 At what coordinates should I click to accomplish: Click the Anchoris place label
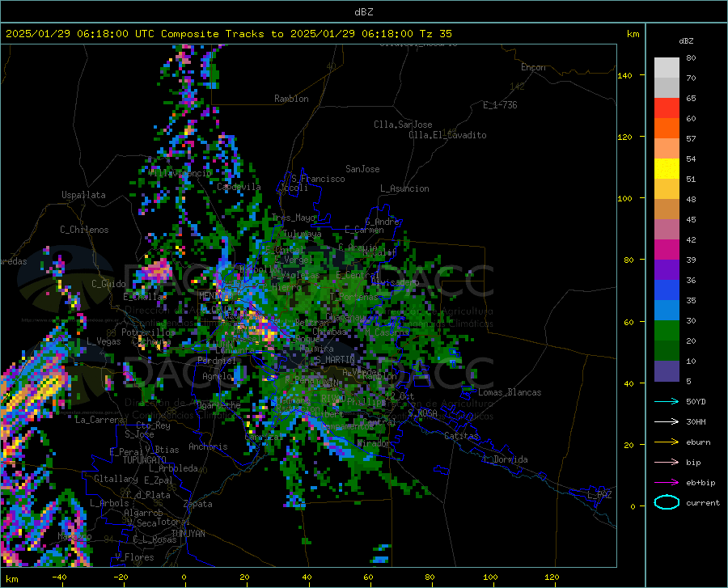pyautogui.click(x=208, y=447)
